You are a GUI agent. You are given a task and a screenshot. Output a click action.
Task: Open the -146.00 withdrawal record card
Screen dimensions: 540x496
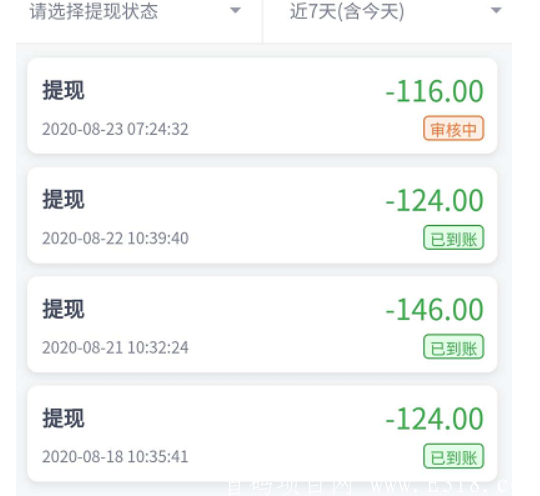coord(262,324)
